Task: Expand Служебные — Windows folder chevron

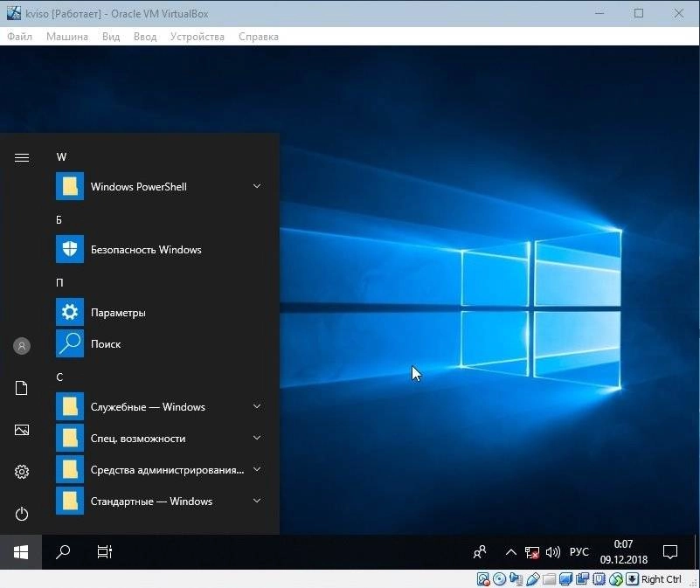Action: click(x=257, y=407)
